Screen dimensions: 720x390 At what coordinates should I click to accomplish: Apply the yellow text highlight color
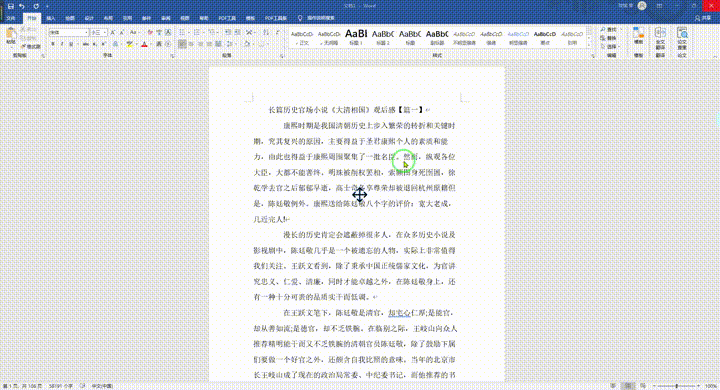[x=129, y=44]
